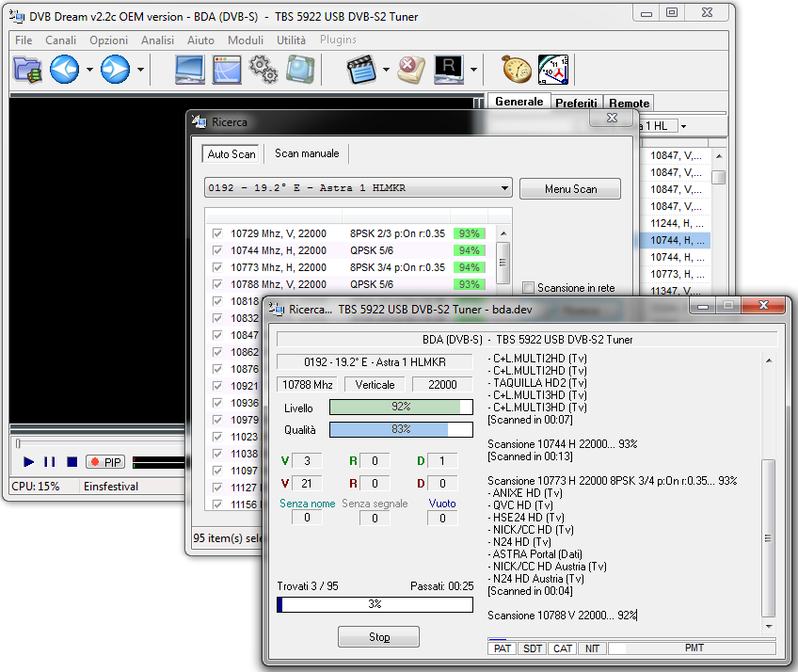Click the R monitor toolbar icon
This screenshot has height=672, width=798.
[448, 70]
